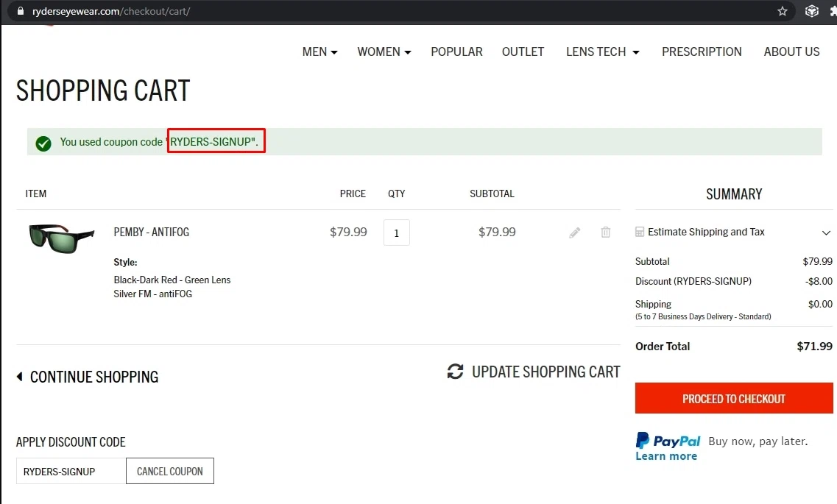Click CANCEL COUPON button
837x504 pixels.
pyautogui.click(x=170, y=471)
